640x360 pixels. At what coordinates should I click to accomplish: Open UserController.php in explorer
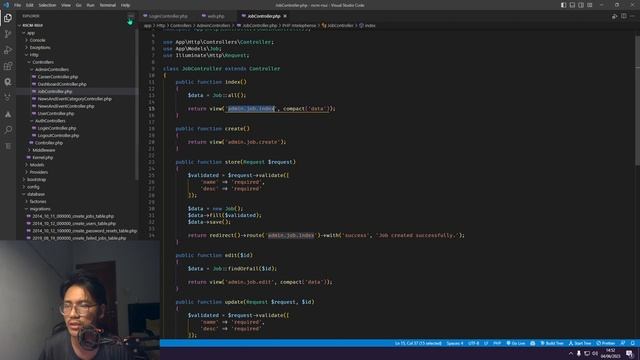pos(56,114)
